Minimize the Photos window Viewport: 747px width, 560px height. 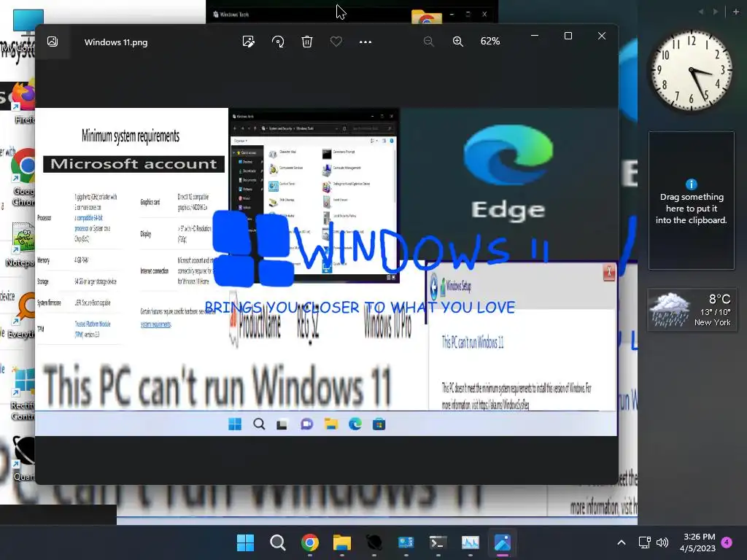point(535,36)
